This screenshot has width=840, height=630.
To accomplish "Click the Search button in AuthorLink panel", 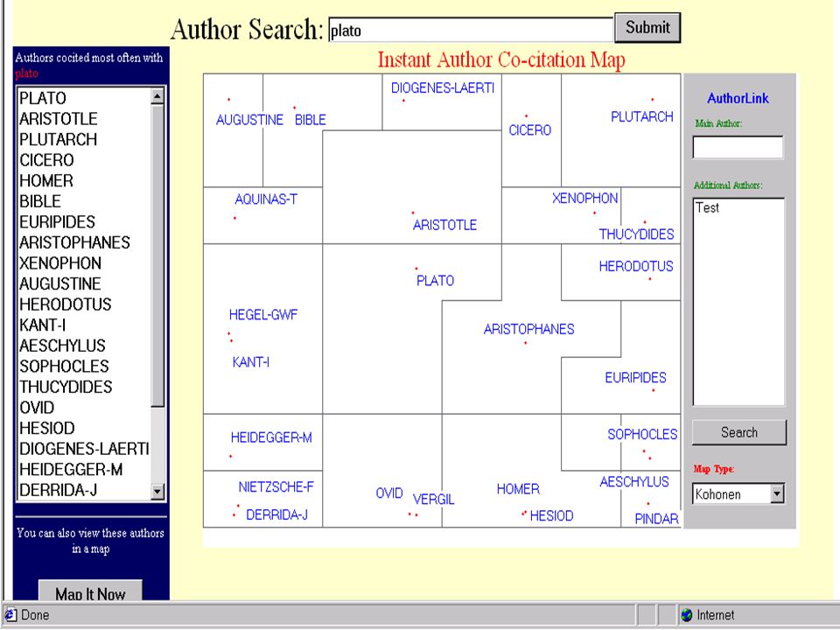I will [x=739, y=432].
